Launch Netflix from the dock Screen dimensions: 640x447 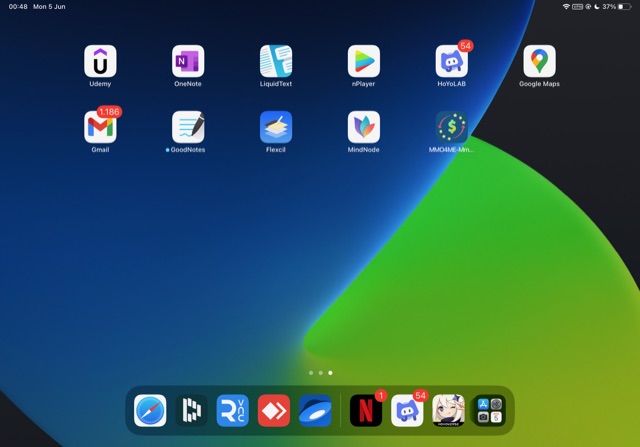point(366,410)
